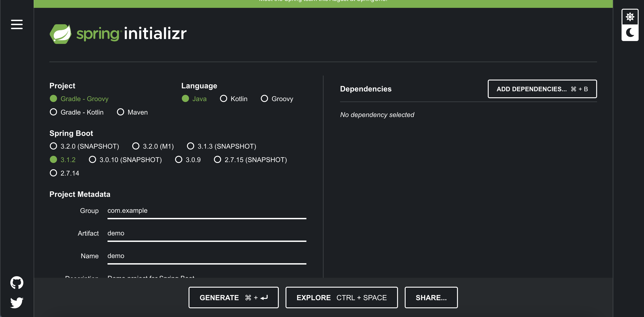Click the 'No dependency selected' text

point(377,115)
